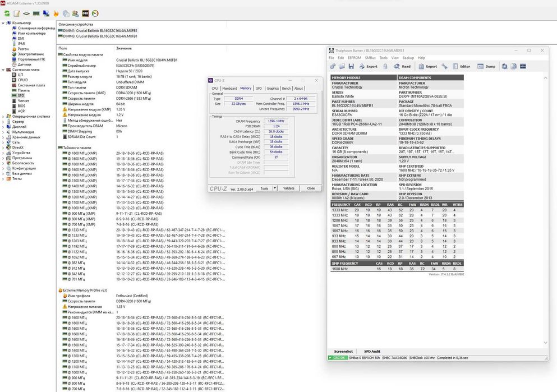Expand the Хранение данных tree node
The width and height of the screenshot is (557, 392).
[x=3, y=136]
